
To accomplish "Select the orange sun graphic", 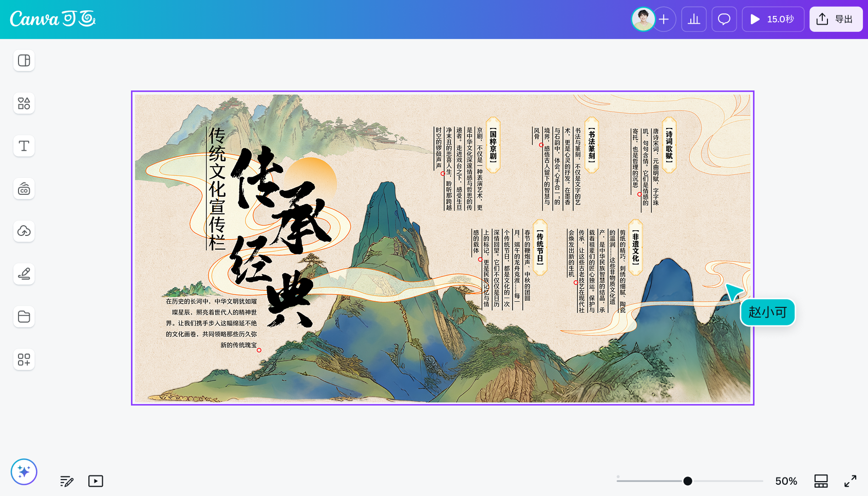I will (x=312, y=178).
